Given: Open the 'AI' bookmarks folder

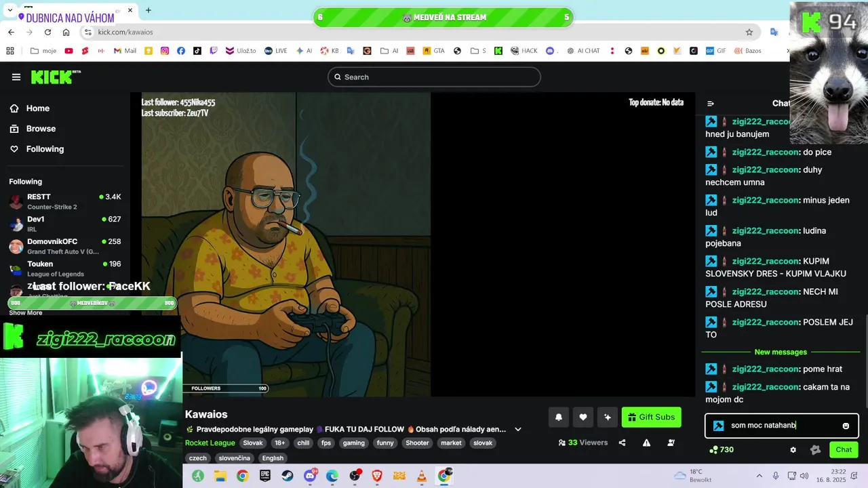Looking at the screenshot, I should (389, 51).
